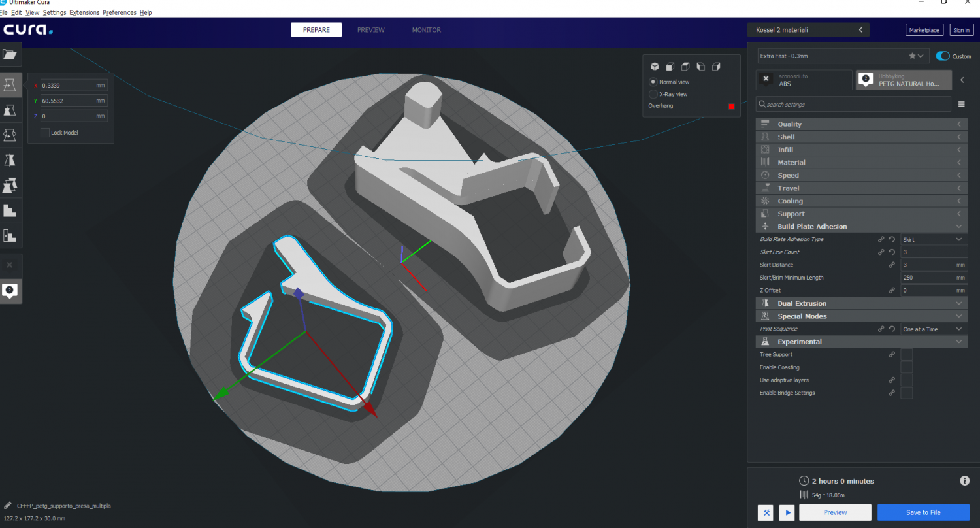980x528 pixels.
Task: Open the Per Model Settings tool
Action: [10, 186]
